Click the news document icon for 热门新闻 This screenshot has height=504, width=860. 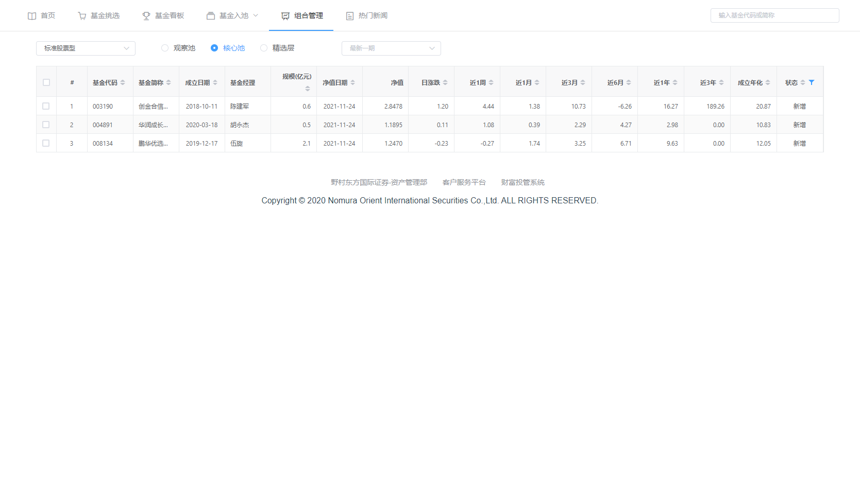(350, 16)
